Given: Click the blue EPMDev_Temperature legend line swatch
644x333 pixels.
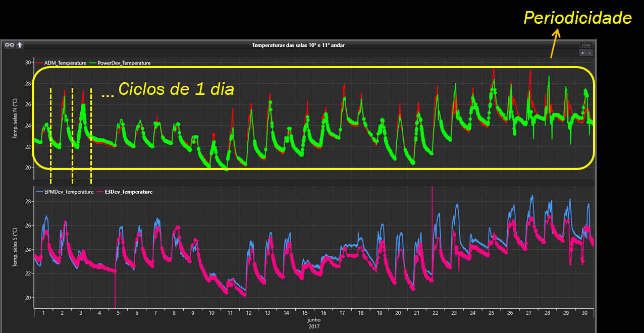Looking at the screenshot, I should tap(39, 192).
